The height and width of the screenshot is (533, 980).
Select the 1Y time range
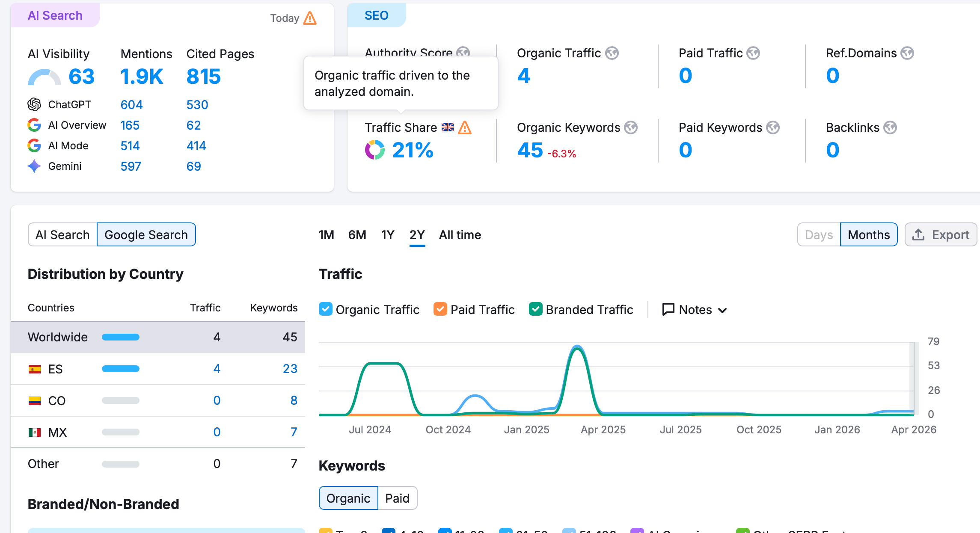click(x=388, y=235)
